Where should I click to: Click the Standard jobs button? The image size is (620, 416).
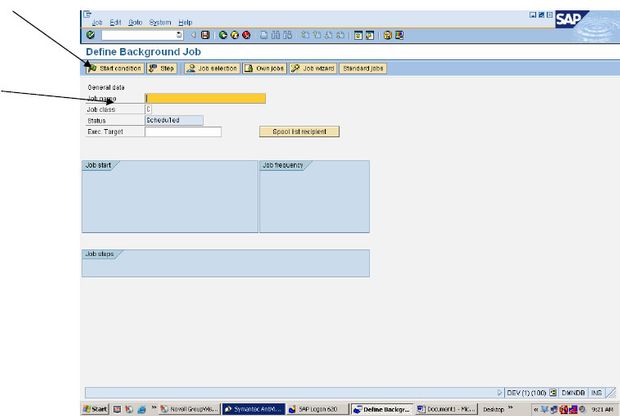(x=363, y=68)
